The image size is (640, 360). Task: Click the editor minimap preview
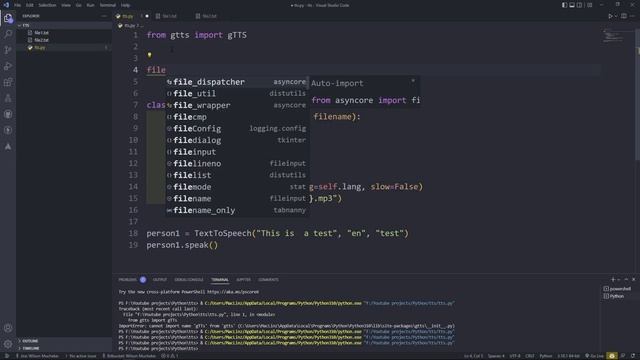(613, 37)
